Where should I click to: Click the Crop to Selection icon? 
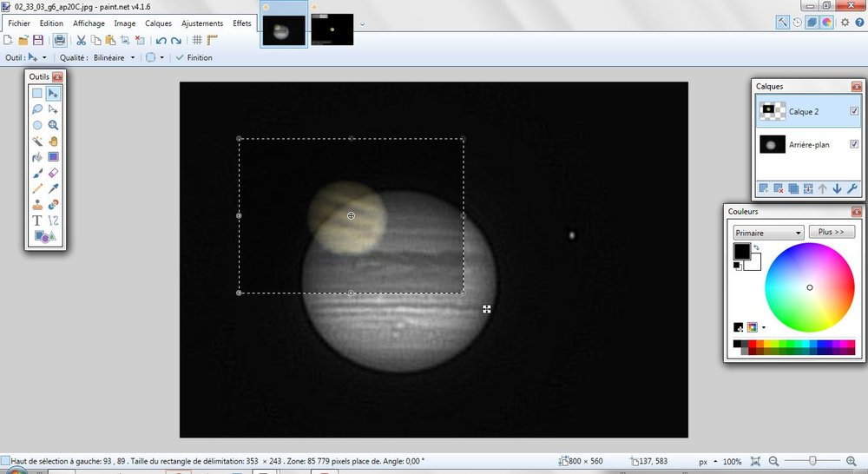point(125,40)
